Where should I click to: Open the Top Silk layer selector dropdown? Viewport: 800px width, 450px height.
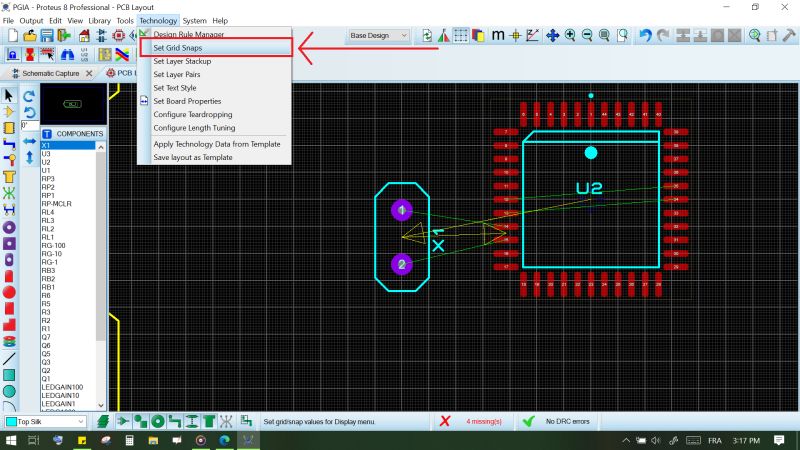click(x=45, y=422)
